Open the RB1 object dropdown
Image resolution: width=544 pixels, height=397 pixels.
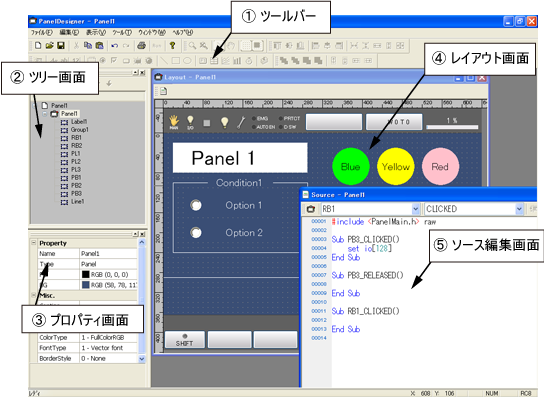[x=415, y=209]
